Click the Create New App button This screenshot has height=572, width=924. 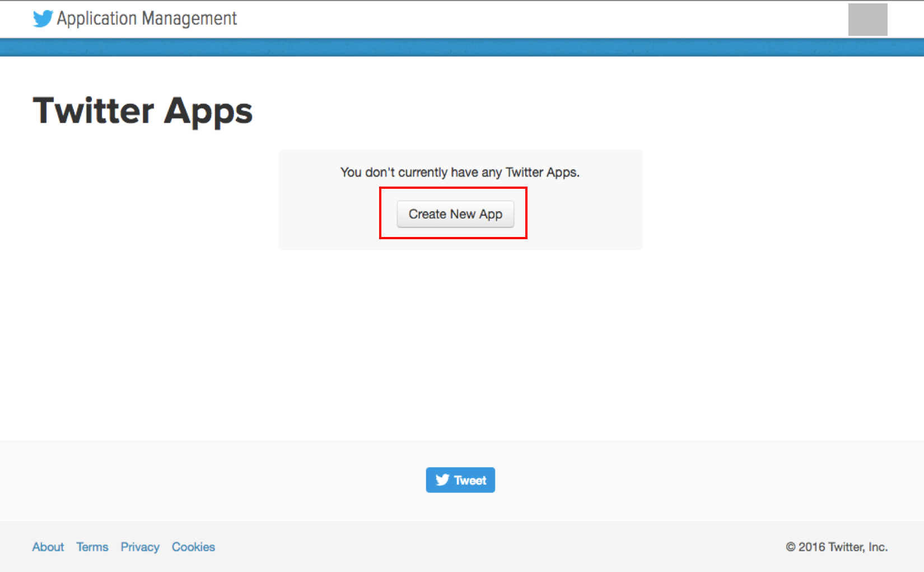(455, 214)
